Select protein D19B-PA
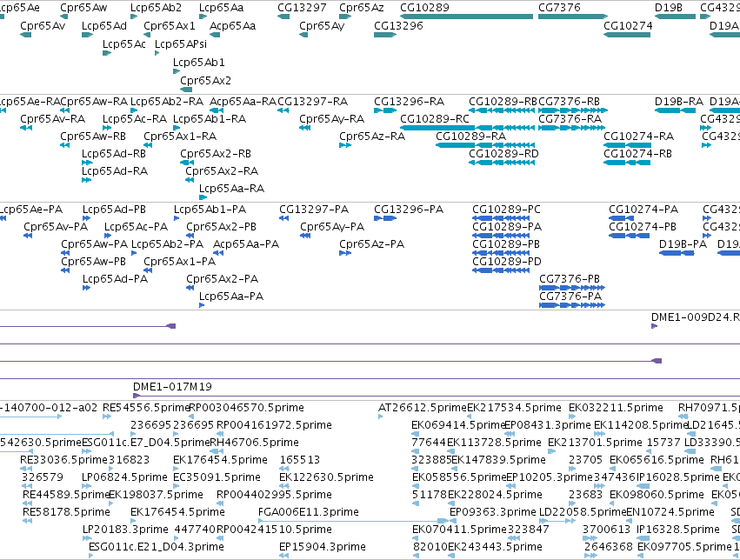 [683, 244]
